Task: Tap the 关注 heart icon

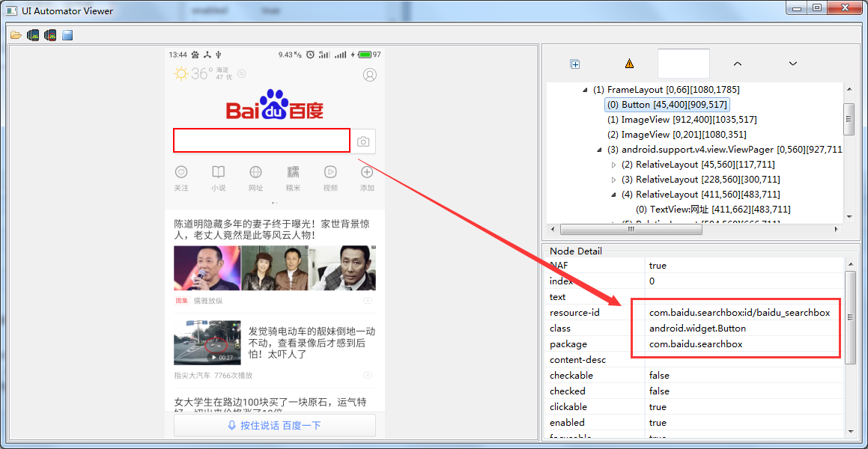Action: 181,171
